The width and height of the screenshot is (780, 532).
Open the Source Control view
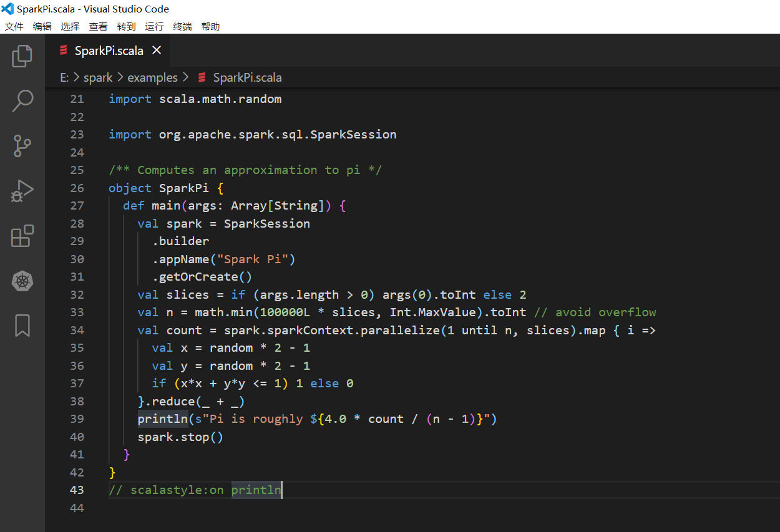(x=22, y=146)
